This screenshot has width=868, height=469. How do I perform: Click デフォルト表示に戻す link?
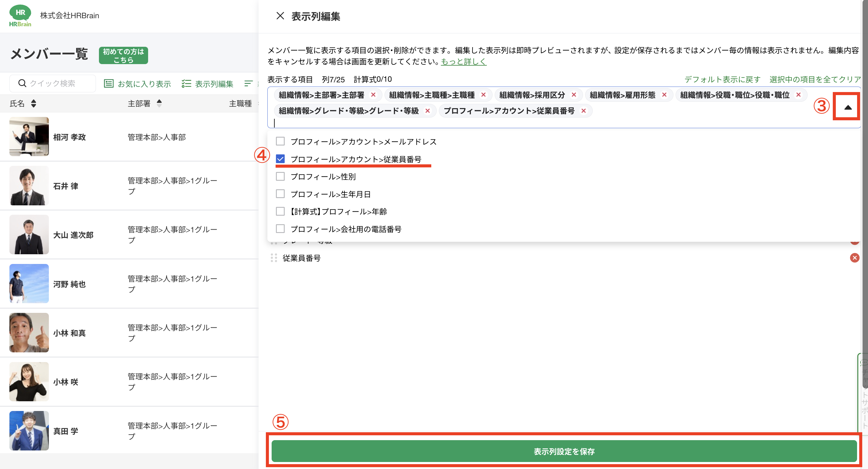(722, 79)
